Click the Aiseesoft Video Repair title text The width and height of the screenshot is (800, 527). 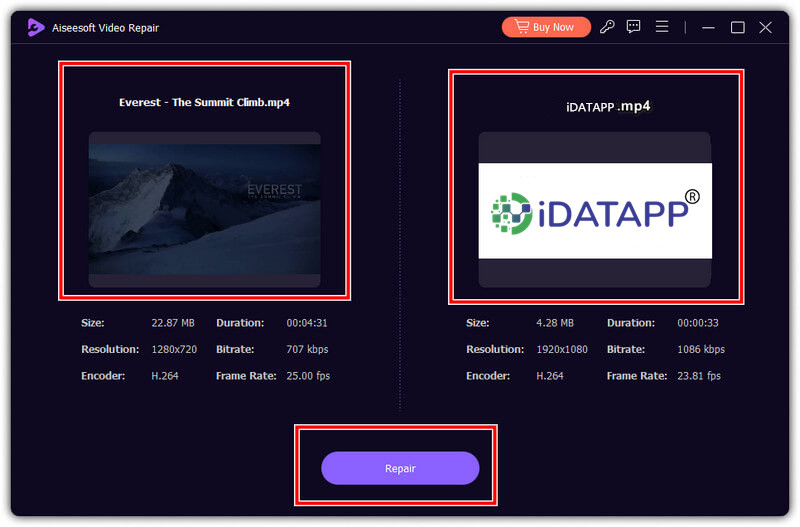coord(106,28)
